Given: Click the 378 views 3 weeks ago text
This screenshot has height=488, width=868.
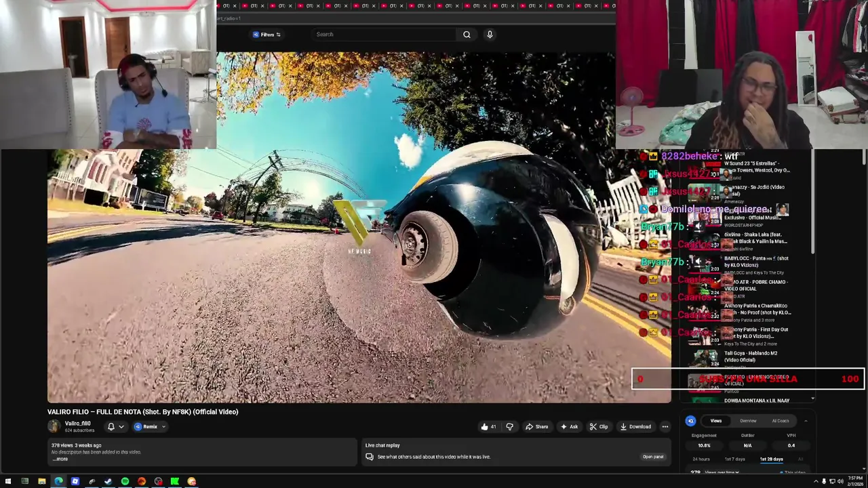Looking at the screenshot, I should 76,445.
